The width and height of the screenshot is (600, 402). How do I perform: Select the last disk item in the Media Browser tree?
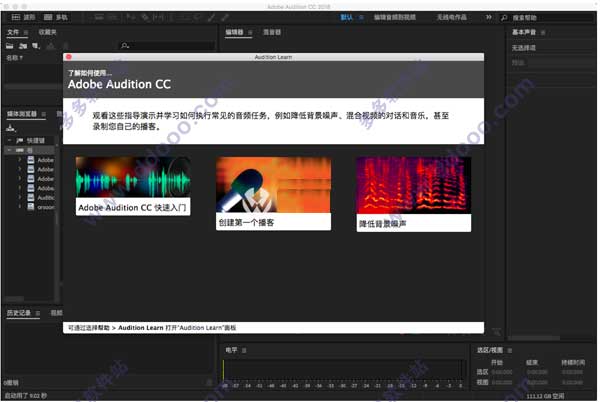point(41,207)
